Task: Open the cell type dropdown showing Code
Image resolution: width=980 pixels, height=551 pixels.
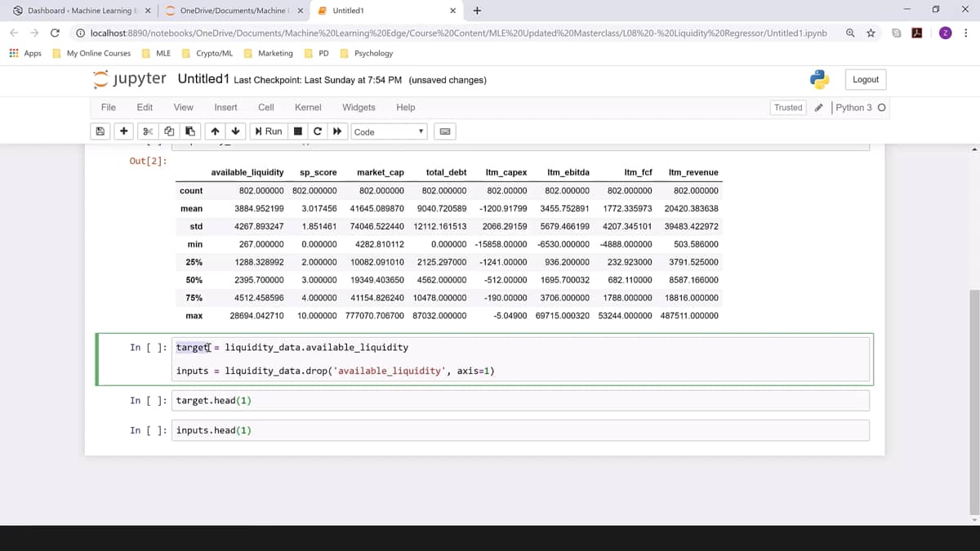Action: 389,131
